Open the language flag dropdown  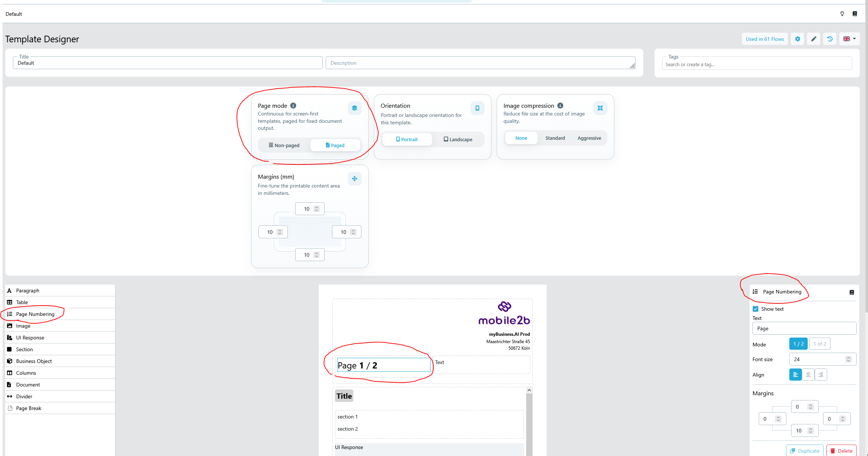coord(849,39)
